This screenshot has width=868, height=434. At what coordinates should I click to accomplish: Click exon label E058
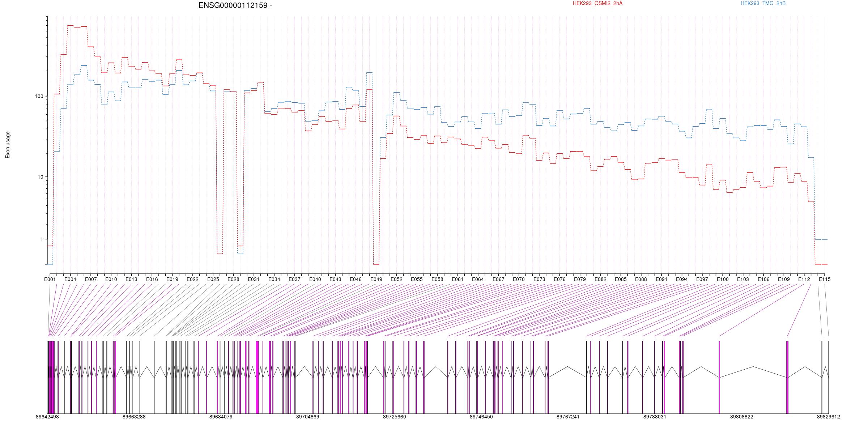pyautogui.click(x=437, y=279)
